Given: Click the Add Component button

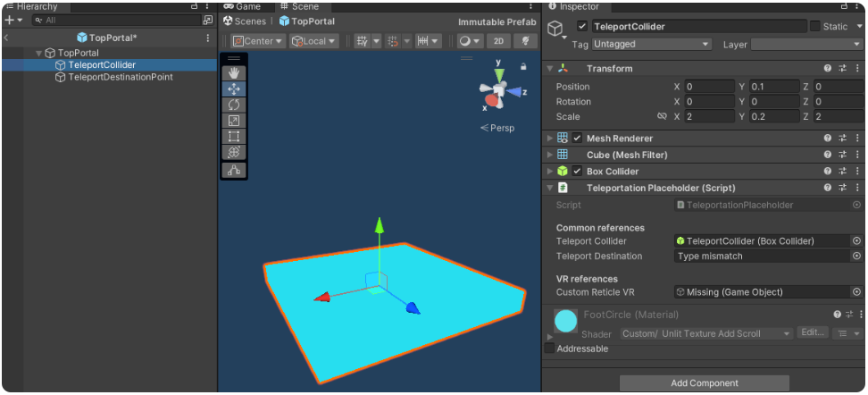Looking at the screenshot, I should coord(704,383).
